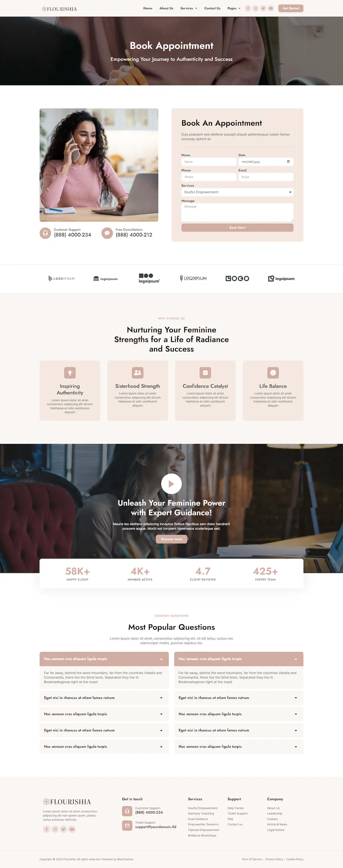Click the footer Ticket Support envelope icon
Viewport: 343px width, 868px height.
[127, 825]
